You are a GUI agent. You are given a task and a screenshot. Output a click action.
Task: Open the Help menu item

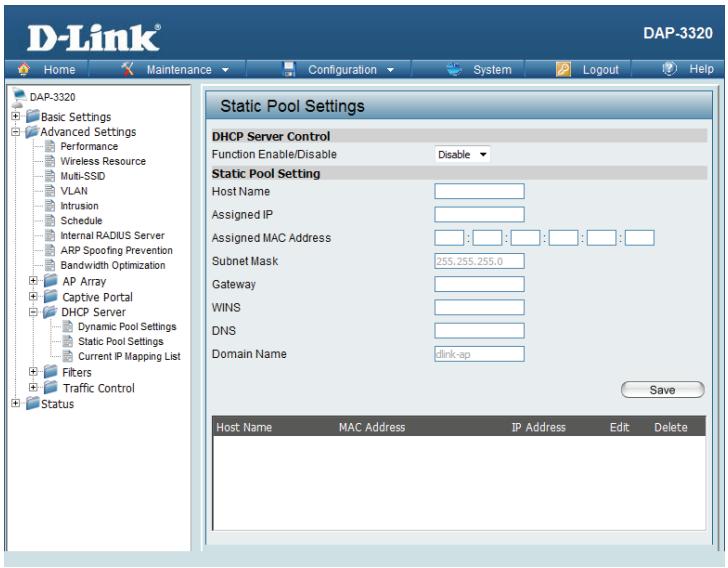click(701, 69)
